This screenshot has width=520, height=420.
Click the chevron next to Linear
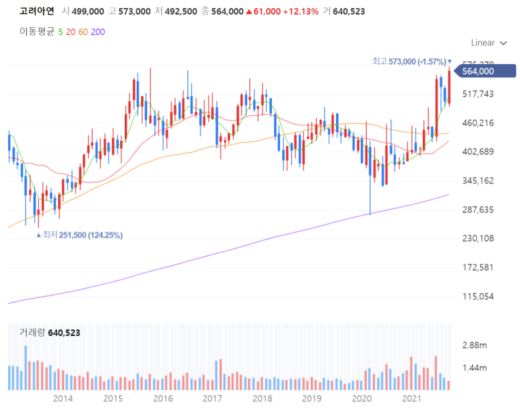503,43
